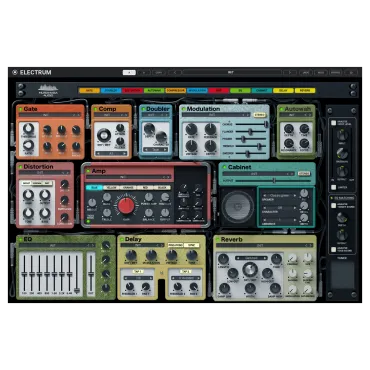Click the Muramasa Audio logo
370x370 pixels.
(48, 90)
